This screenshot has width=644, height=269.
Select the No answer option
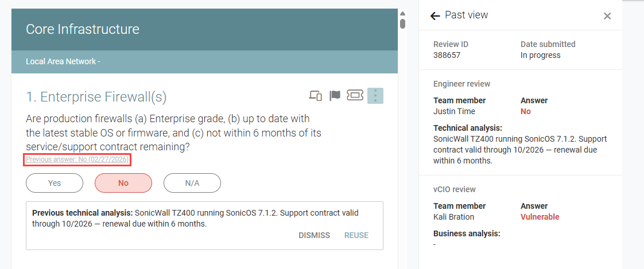[123, 183]
